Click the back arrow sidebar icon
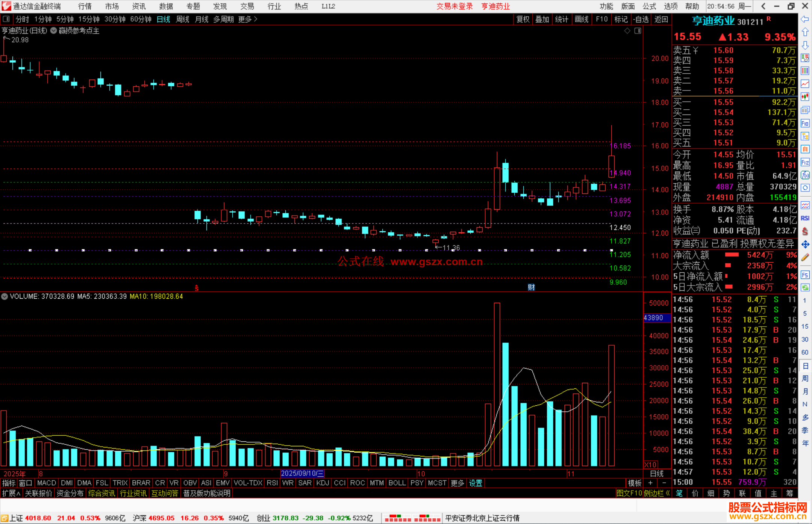Viewport: 812px width, 524px height. pyautogui.click(x=805, y=19)
